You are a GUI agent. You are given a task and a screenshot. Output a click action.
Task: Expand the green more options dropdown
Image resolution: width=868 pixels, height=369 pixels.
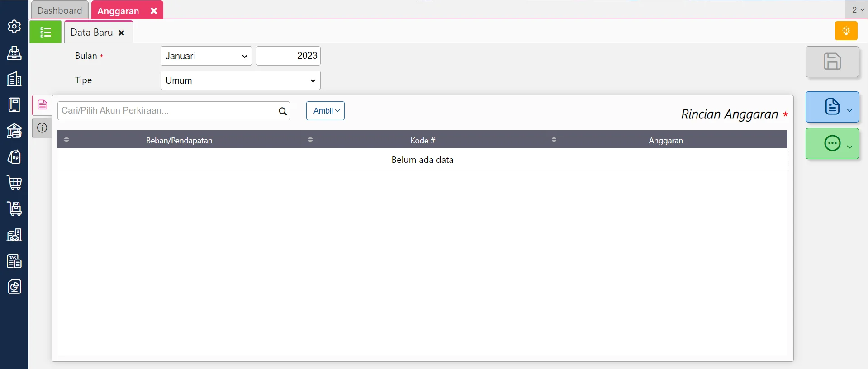tap(831, 144)
